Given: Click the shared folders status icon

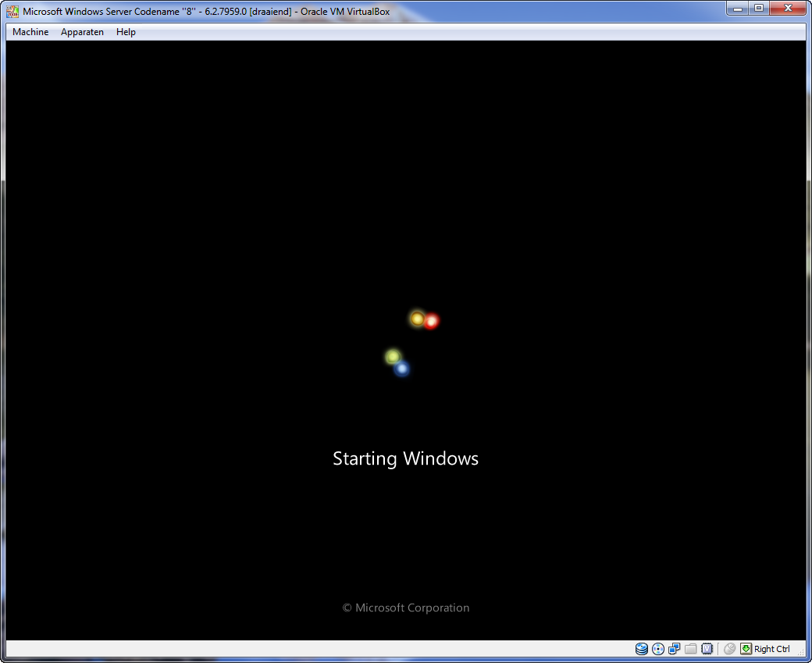Looking at the screenshot, I should click(690, 649).
